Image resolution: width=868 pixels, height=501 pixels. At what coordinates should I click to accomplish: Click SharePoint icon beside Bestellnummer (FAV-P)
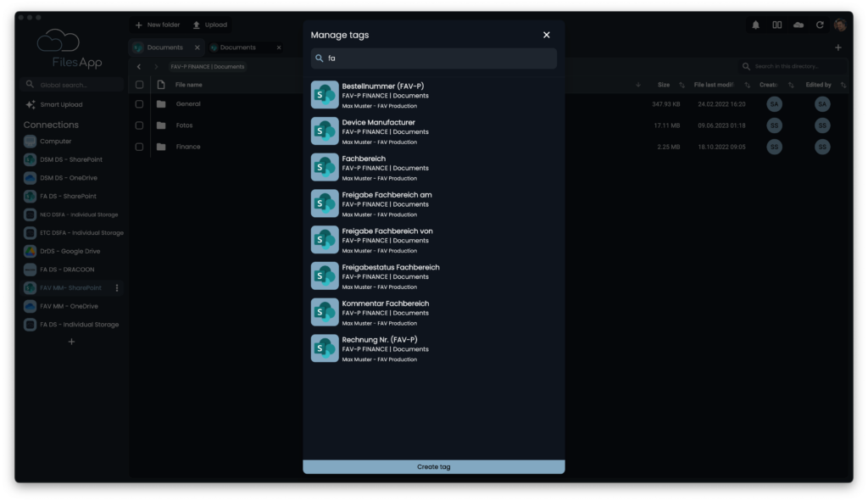tap(325, 95)
